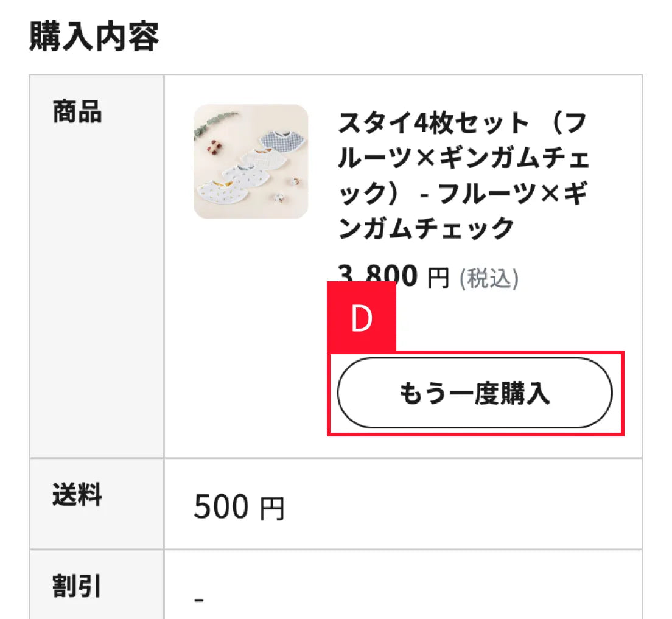Screen dimensions: 672x619
Task: Click the discount dash value
Action: click(x=199, y=600)
